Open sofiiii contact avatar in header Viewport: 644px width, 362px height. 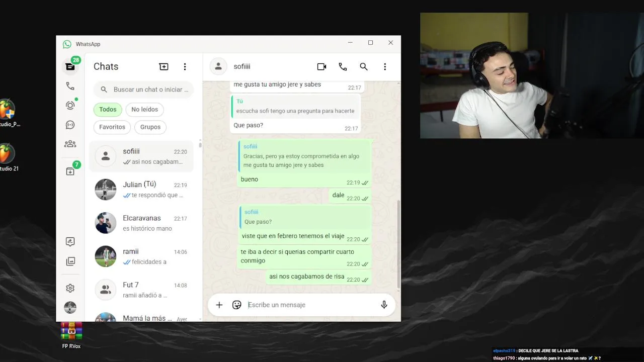(x=218, y=66)
